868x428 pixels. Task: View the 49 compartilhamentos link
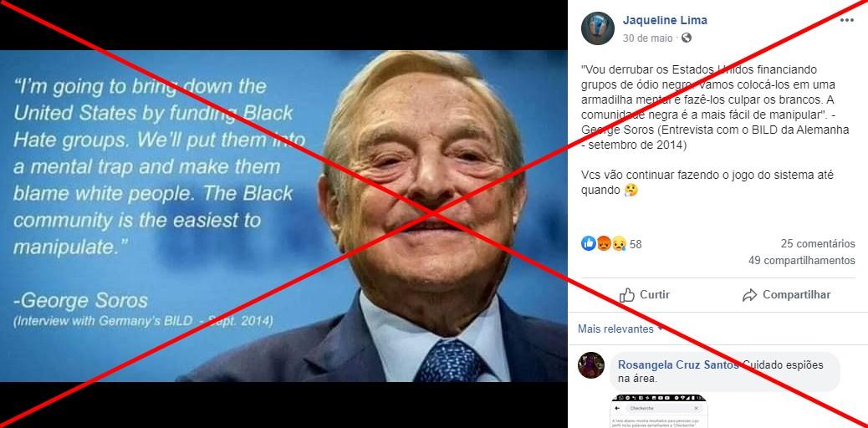(802, 260)
